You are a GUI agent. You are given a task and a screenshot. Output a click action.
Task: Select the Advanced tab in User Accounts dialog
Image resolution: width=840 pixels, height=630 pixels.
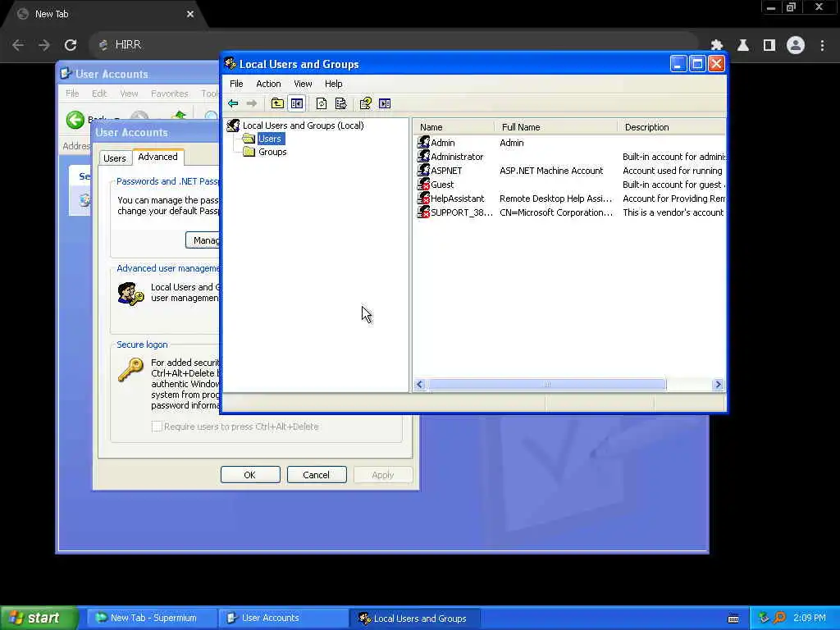coord(157,157)
